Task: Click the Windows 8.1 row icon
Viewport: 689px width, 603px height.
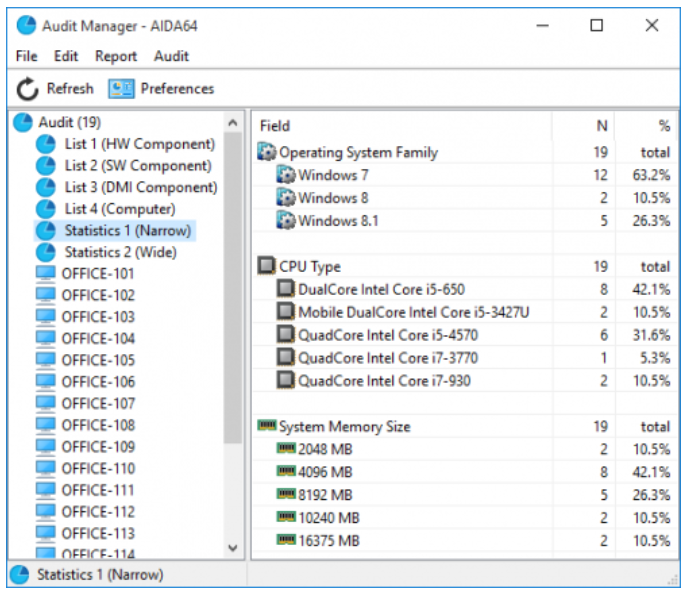Action: tap(286, 221)
